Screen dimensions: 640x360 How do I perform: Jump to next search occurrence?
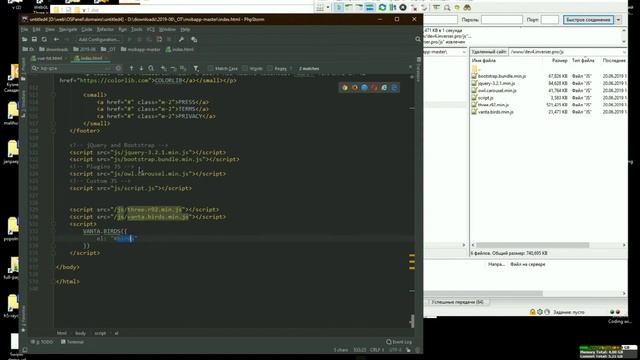[141, 69]
